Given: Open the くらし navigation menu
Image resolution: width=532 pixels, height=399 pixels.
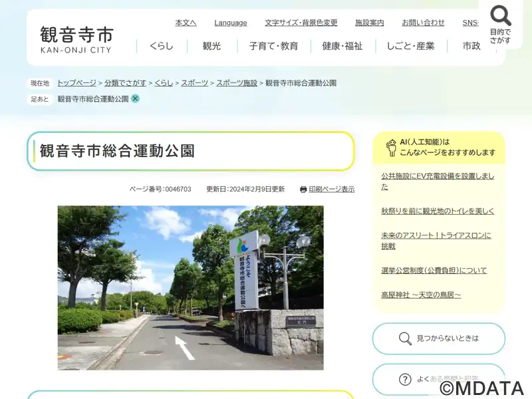Looking at the screenshot, I should coord(161,46).
